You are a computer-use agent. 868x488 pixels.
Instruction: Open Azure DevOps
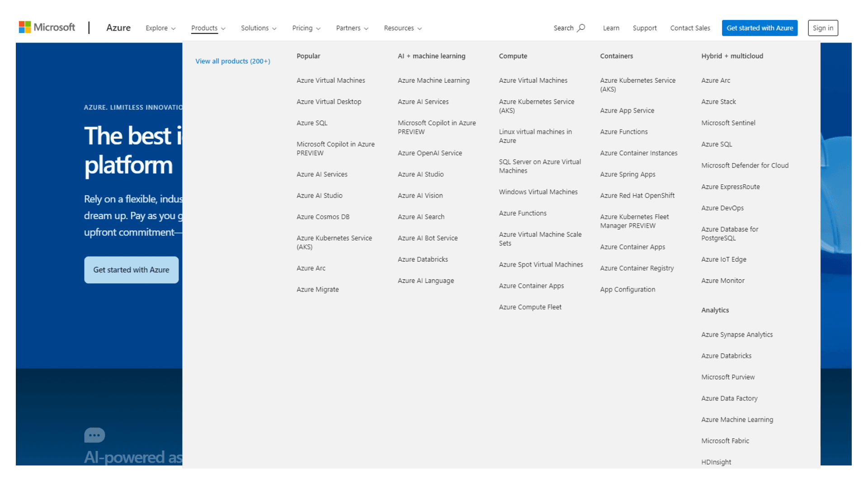[722, 208]
